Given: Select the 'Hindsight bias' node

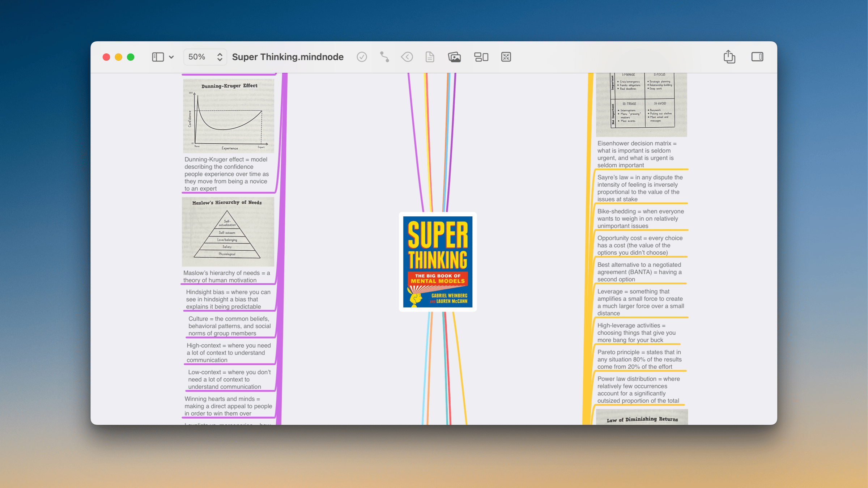Looking at the screenshot, I should tap(228, 299).
